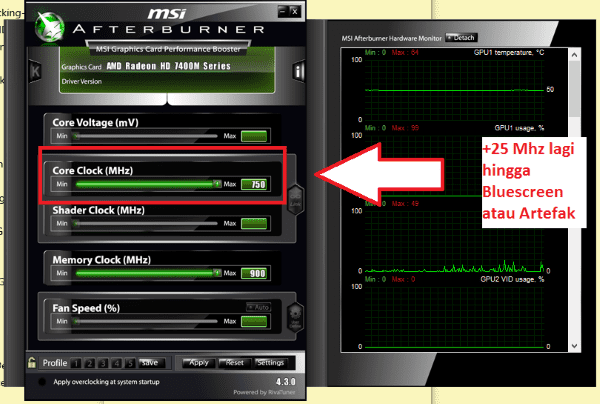The height and width of the screenshot is (404, 600).
Task: Click the Fan Speed slider track
Action: coord(146,321)
